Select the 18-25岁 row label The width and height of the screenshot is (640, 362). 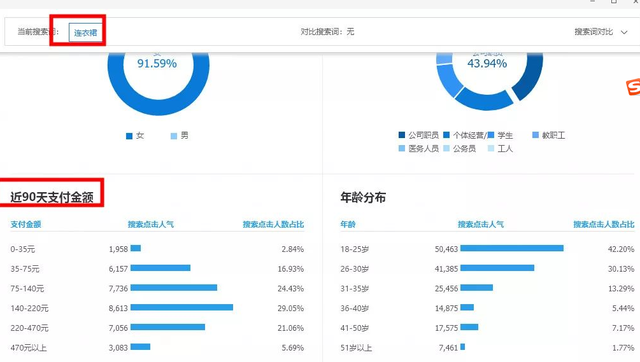tap(355, 249)
